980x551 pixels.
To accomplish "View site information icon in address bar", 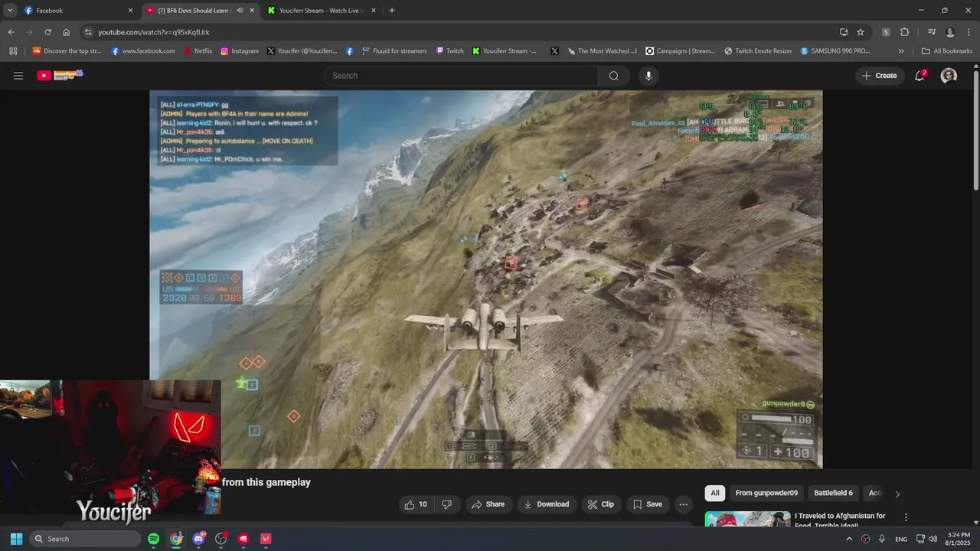I will (x=88, y=32).
